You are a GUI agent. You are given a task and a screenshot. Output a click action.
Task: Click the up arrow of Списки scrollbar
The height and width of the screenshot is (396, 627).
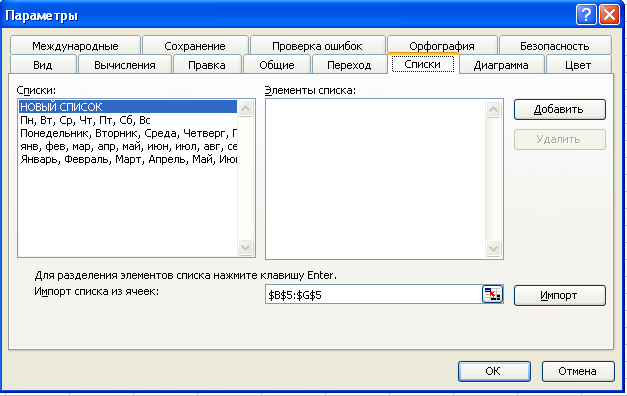245,108
